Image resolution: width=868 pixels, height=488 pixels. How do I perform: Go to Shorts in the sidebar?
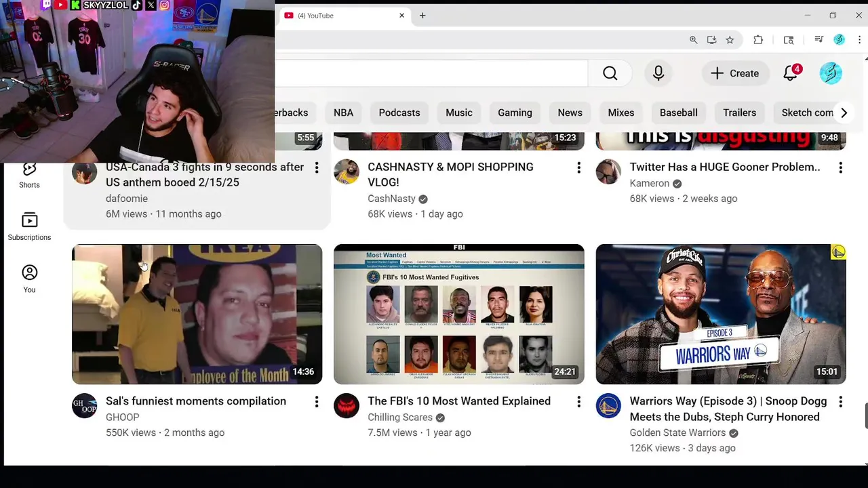click(29, 174)
